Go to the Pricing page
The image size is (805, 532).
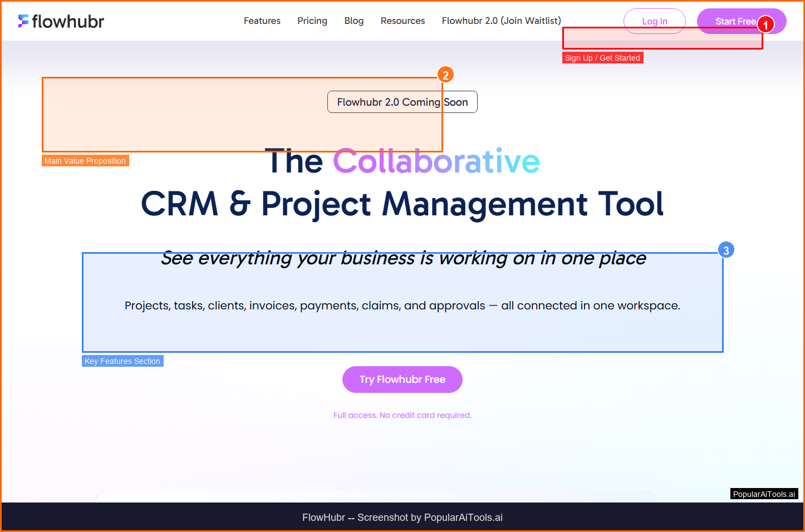[x=312, y=21]
